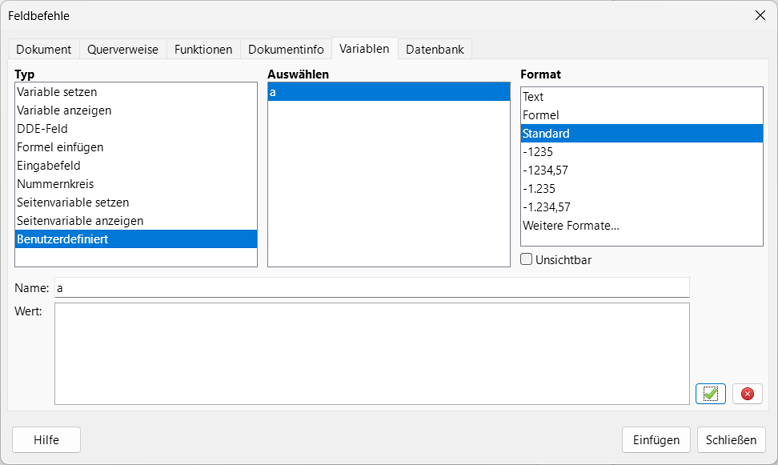Screen dimensions: 778x465
Task: Click the green checkmark apply icon
Action: [710, 394]
